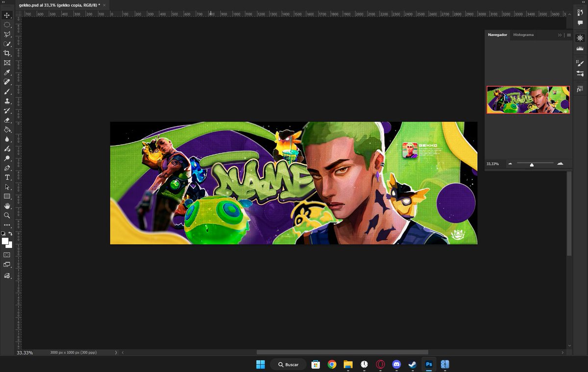Open File Explorer from the taskbar
Screen dimensions: 588x372
348,364
